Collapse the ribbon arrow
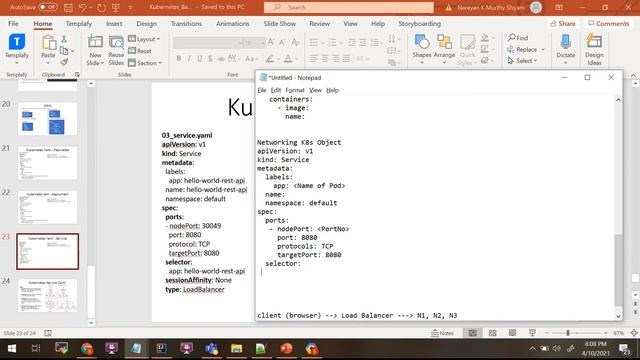 click(633, 75)
